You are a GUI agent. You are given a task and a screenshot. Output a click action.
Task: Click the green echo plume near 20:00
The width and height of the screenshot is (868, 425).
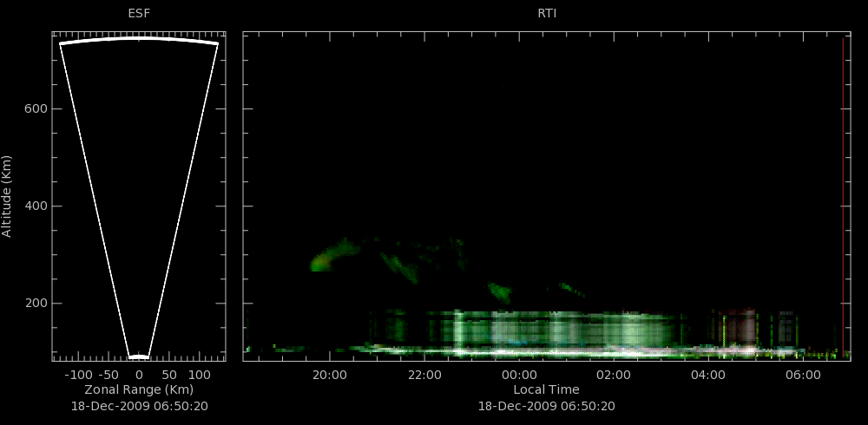tap(334, 255)
